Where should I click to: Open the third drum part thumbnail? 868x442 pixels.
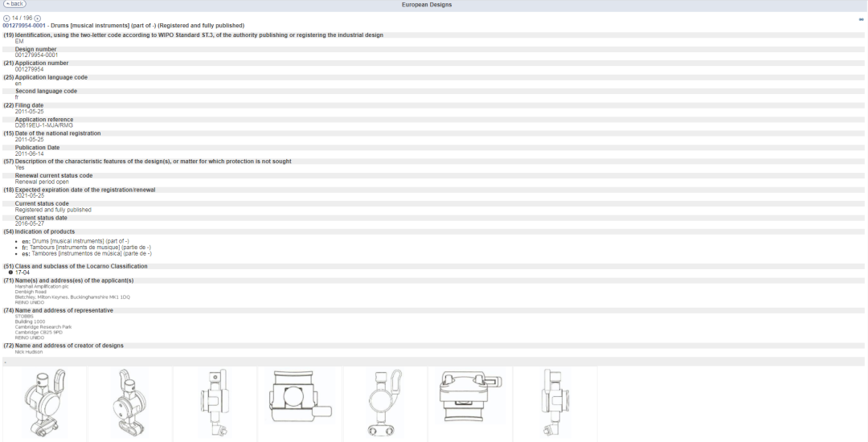215,404
